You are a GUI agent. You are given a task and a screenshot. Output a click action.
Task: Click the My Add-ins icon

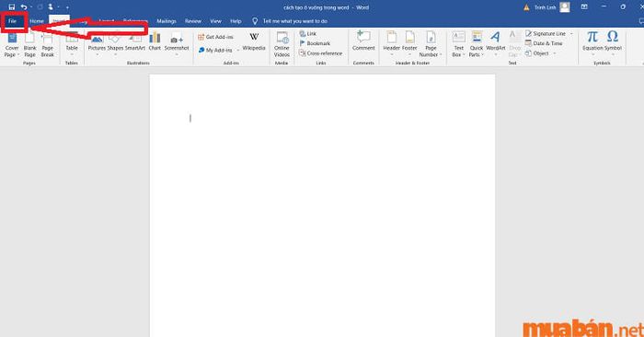[x=201, y=50]
